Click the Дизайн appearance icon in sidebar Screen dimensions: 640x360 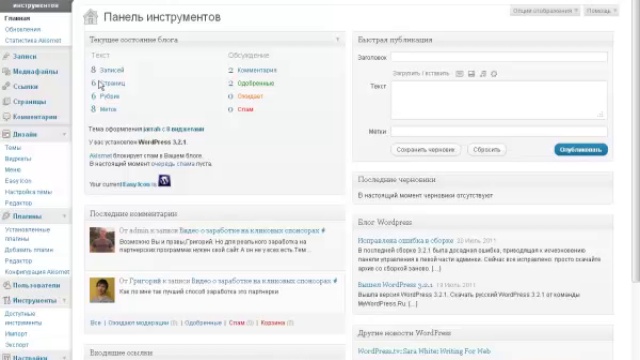[x=6, y=134]
